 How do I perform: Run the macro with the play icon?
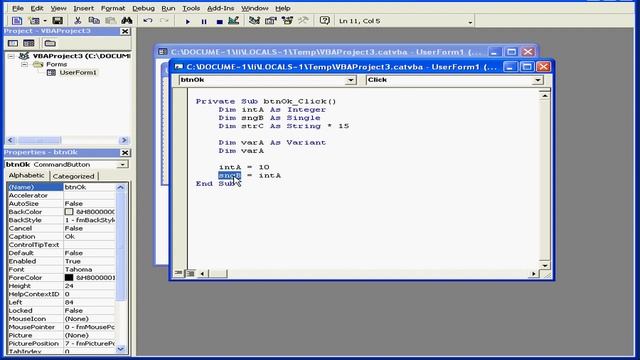(188, 21)
